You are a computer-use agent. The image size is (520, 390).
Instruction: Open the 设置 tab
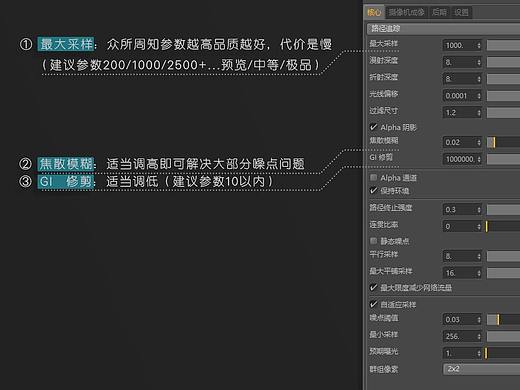461,13
